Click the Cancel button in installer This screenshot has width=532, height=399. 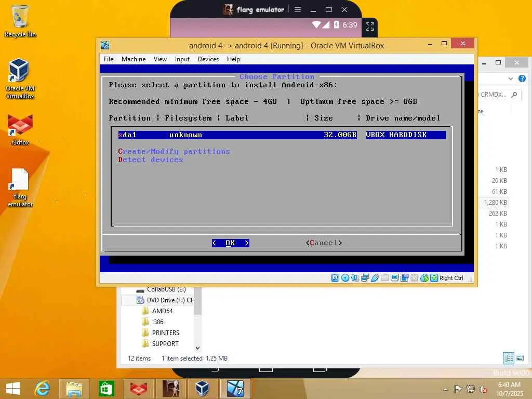point(324,243)
